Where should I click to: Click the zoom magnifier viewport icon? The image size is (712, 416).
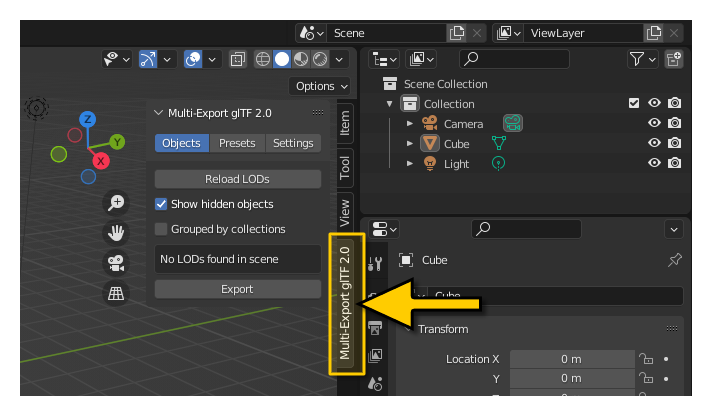(117, 203)
